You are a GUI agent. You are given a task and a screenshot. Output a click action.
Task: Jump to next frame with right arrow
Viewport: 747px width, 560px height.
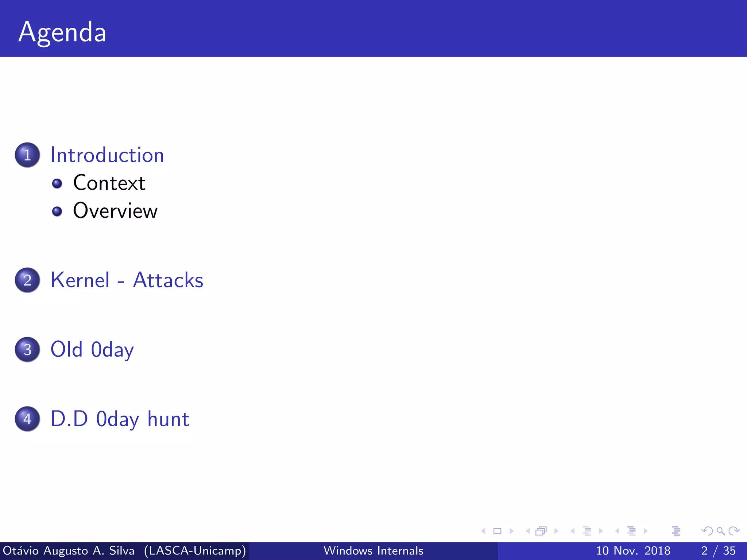[x=556, y=531]
